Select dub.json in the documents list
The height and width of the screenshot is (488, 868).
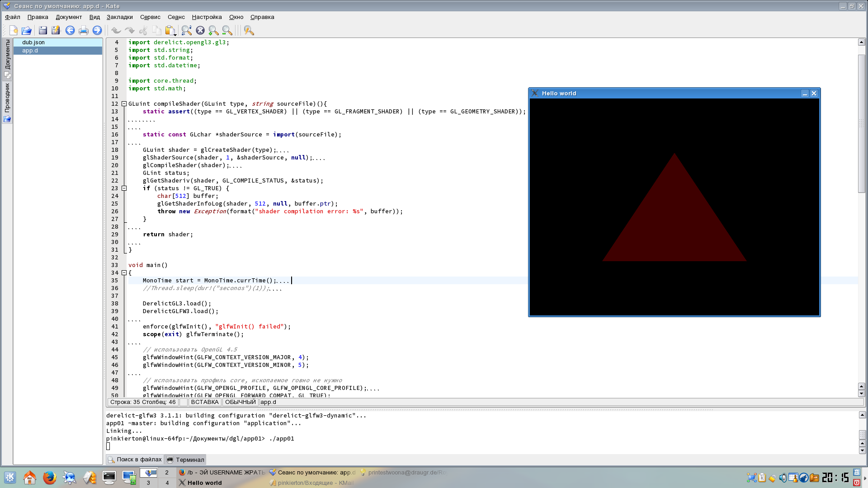(x=58, y=42)
